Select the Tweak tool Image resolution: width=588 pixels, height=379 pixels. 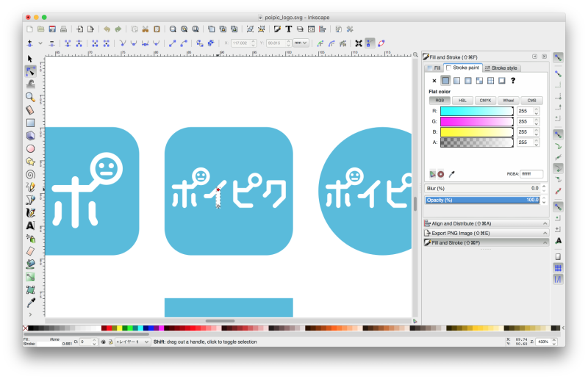(x=30, y=84)
